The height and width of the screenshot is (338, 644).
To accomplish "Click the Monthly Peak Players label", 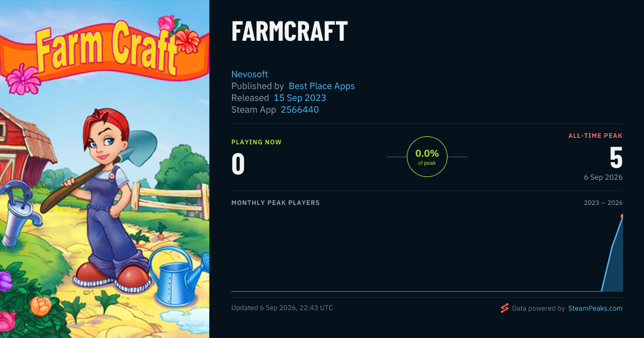I will [x=275, y=203].
